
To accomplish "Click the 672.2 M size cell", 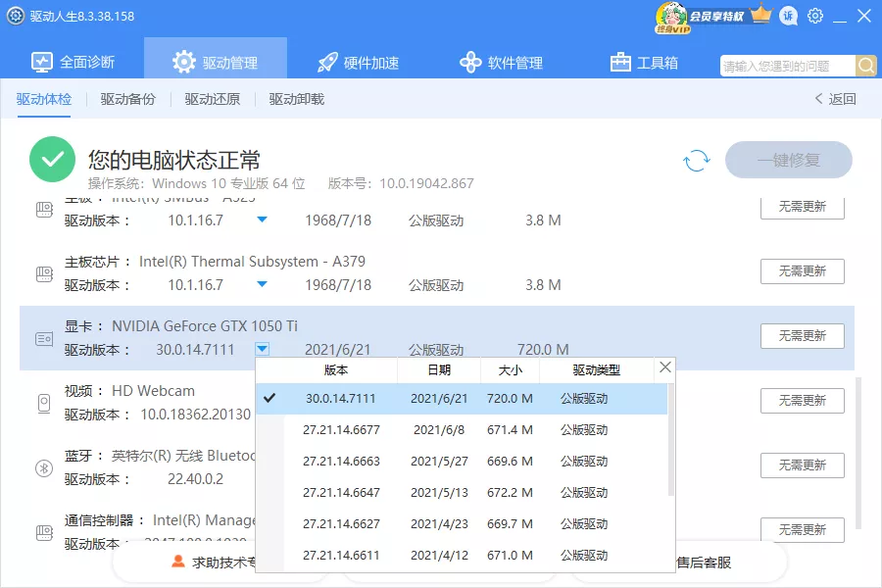I will (x=510, y=493).
